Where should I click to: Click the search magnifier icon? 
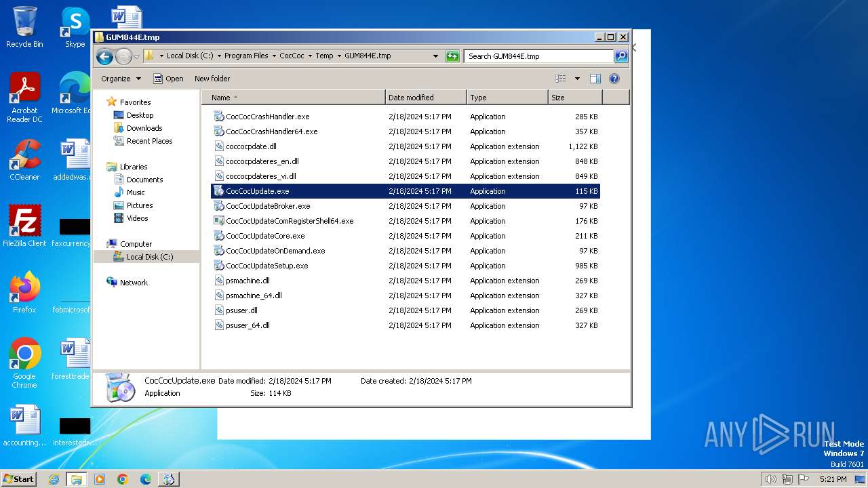point(621,56)
